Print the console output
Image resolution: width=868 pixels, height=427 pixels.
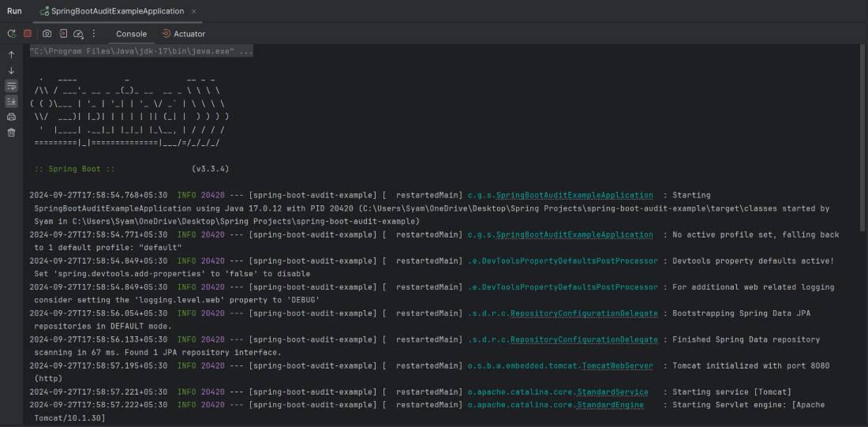coord(11,117)
